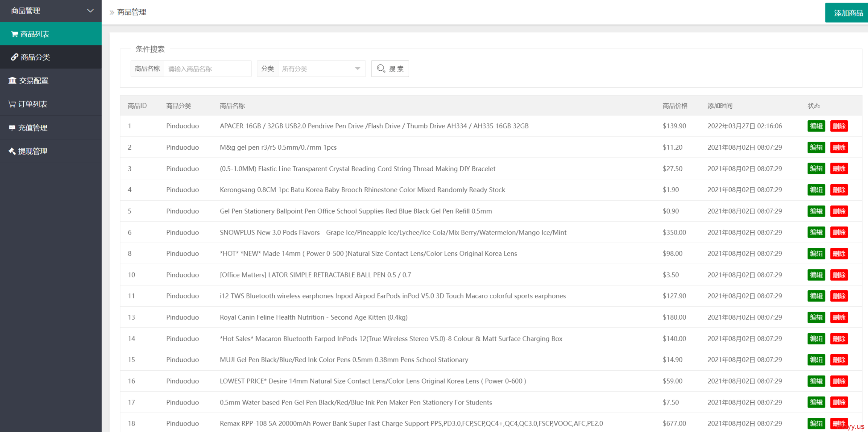Edit the Elastic Line Crystal Beading Cord row
The height and width of the screenshot is (432, 868).
pos(816,168)
